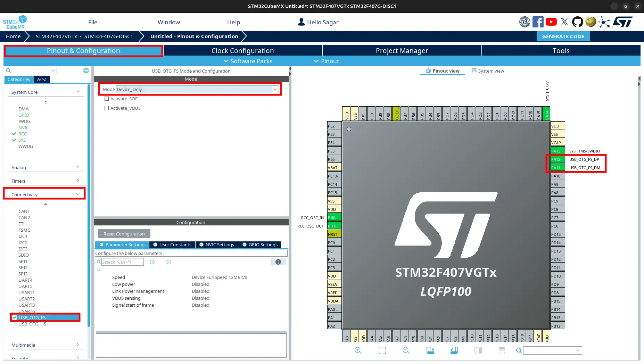The image size is (644, 364).
Task: Select the A->Z sorting tab
Action: coord(42,80)
